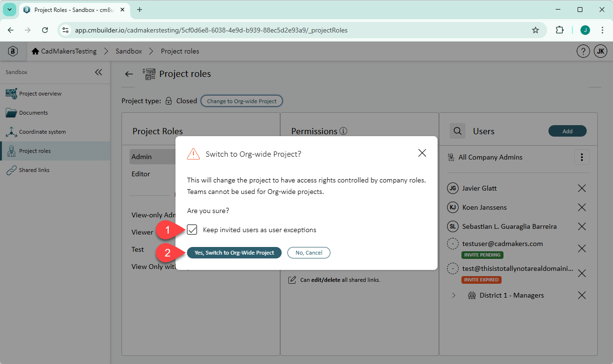Click Koen Janssens user name

484,207
